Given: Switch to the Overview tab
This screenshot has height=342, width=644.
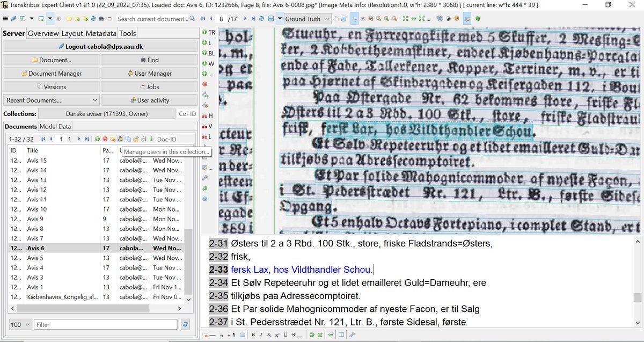Looking at the screenshot, I should 43,33.
